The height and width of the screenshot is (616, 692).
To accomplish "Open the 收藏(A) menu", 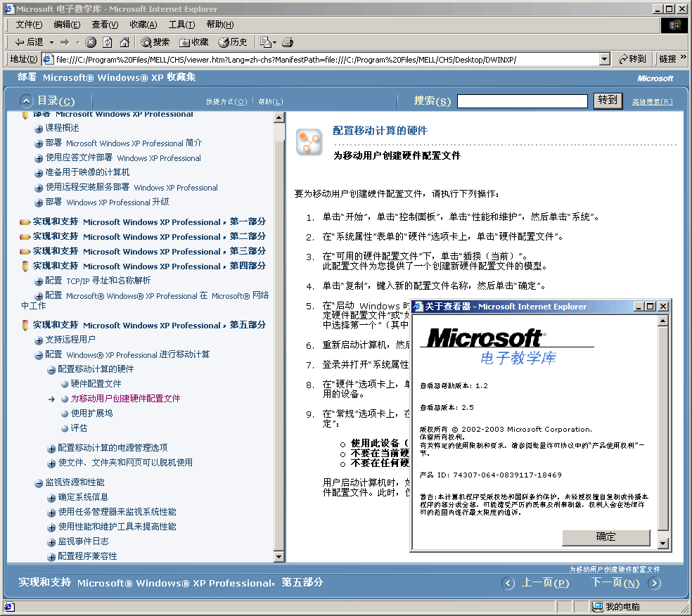I will (x=143, y=25).
